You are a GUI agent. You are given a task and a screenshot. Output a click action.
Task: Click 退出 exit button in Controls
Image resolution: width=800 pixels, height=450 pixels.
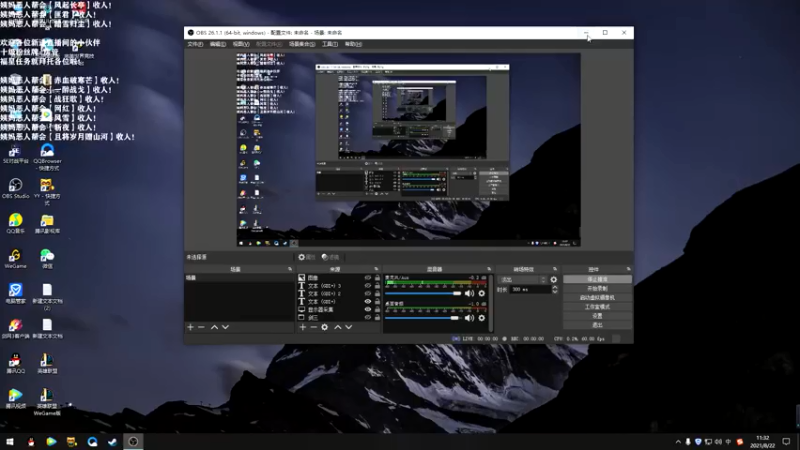[x=597, y=325]
